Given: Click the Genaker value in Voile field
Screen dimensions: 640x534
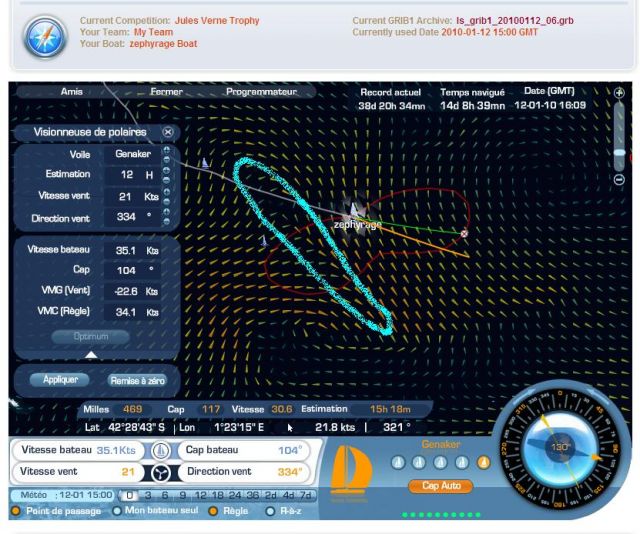Looking at the screenshot, I should [x=133, y=154].
